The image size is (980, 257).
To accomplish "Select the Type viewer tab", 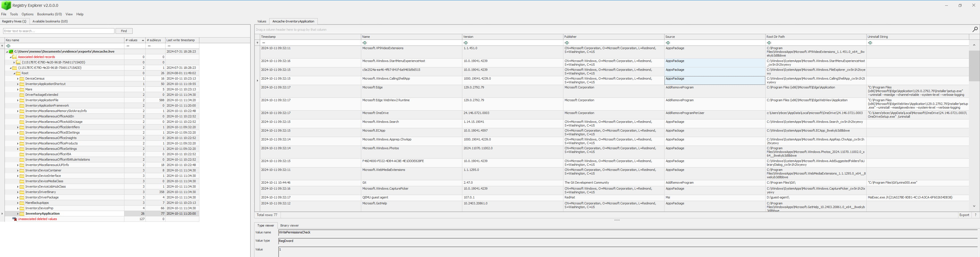I will 266,225.
